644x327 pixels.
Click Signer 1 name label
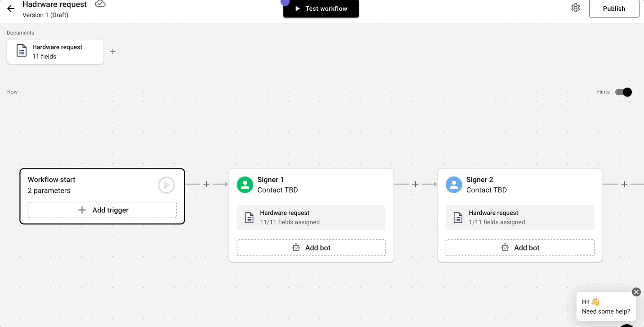pos(270,180)
